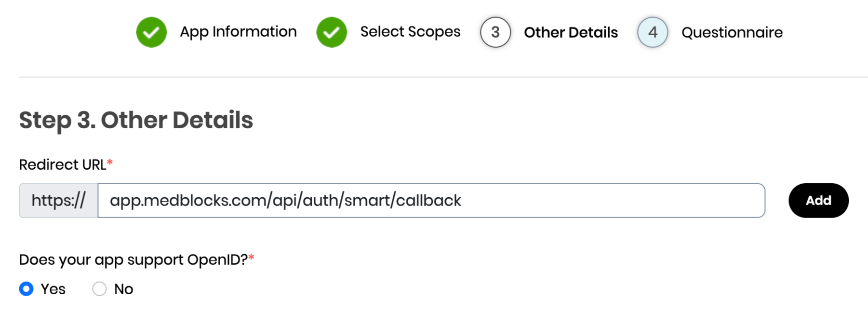This screenshot has height=314, width=868.
Task: Go back to App Information step label
Action: [x=238, y=32]
